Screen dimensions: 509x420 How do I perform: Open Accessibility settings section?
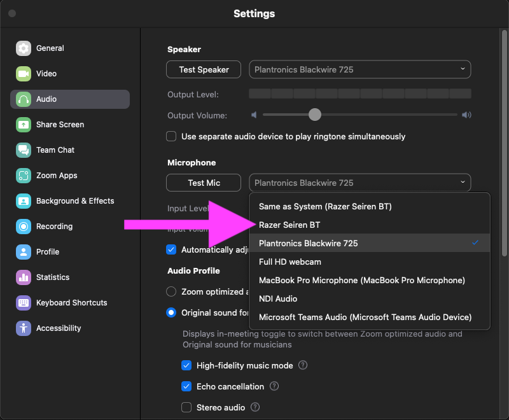coord(70,328)
